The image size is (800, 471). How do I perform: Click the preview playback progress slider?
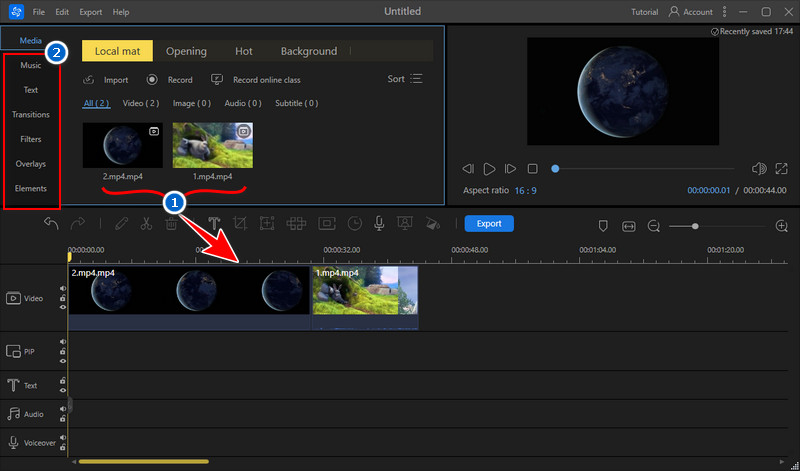pyautogui.click(x=644, y=168)
